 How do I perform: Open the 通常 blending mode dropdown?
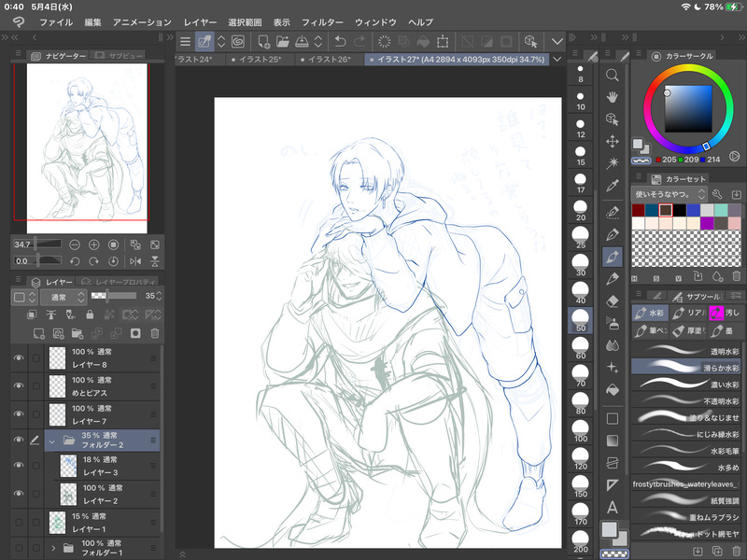pyautogui.click(x=61, y=296)
